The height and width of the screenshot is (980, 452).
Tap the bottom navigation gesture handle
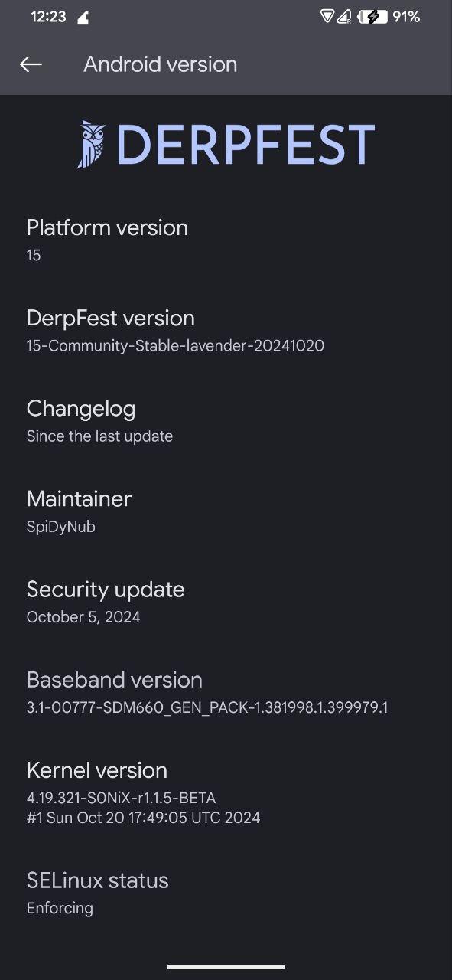pos(226,967)
